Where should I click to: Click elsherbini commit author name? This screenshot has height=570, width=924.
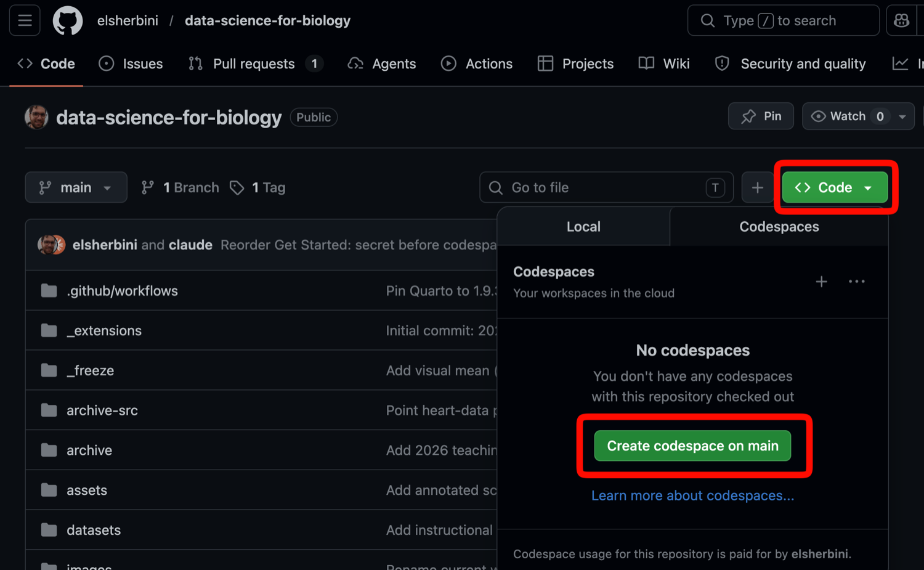105,245
